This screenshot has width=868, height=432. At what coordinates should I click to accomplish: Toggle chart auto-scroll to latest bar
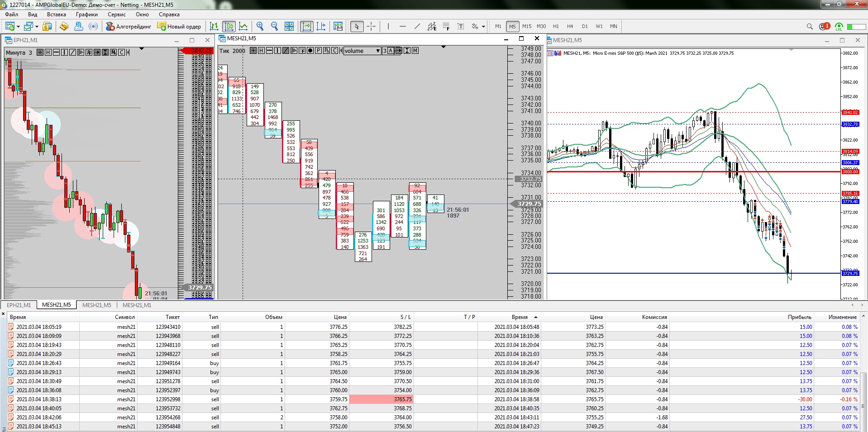pos(306,26)
